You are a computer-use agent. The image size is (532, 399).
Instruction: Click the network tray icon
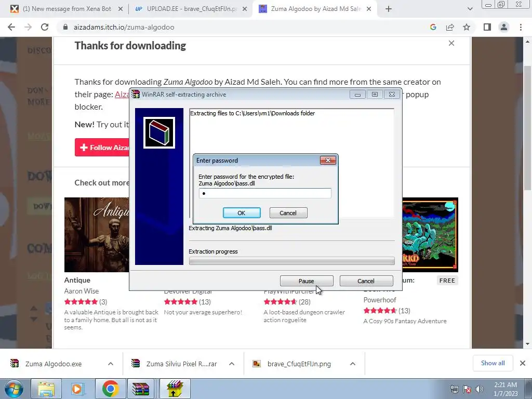pyautogui.click(x=454, y=389)
